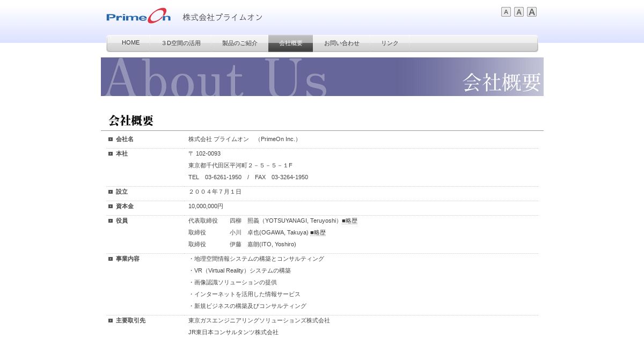Click the VR（Virtual Reality）システムの構築 line
644x338 pixels.
coord(240,270)
